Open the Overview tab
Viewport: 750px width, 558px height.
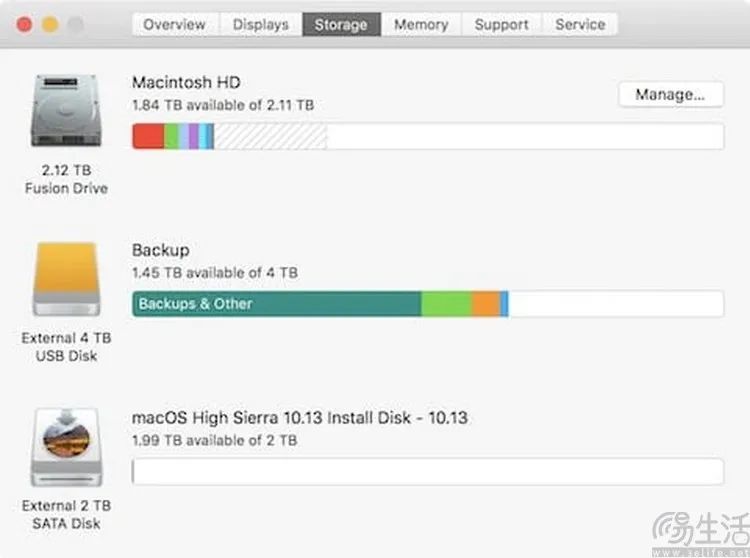[175, 24]
